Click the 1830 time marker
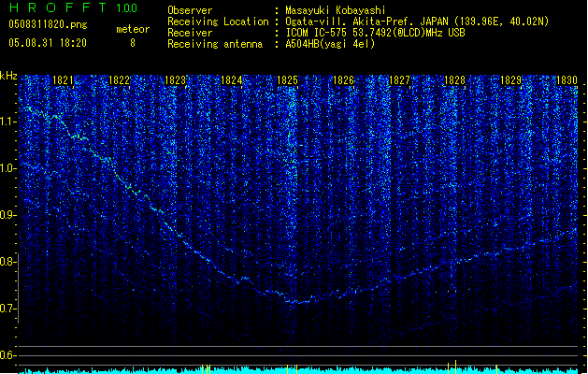The width and height of the screenshot is (588, 374). pos(566,81)
